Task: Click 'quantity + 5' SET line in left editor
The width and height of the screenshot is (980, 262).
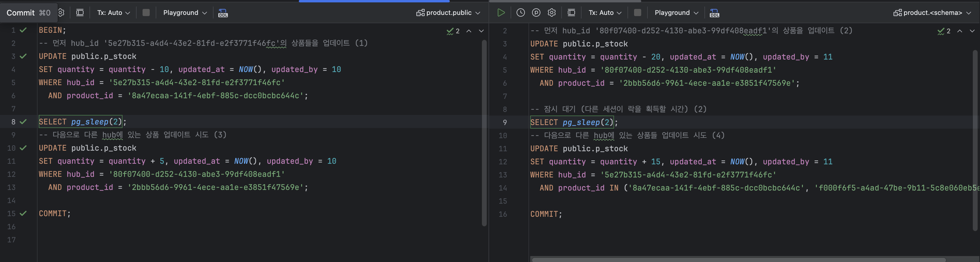Action: click(188, 161)
